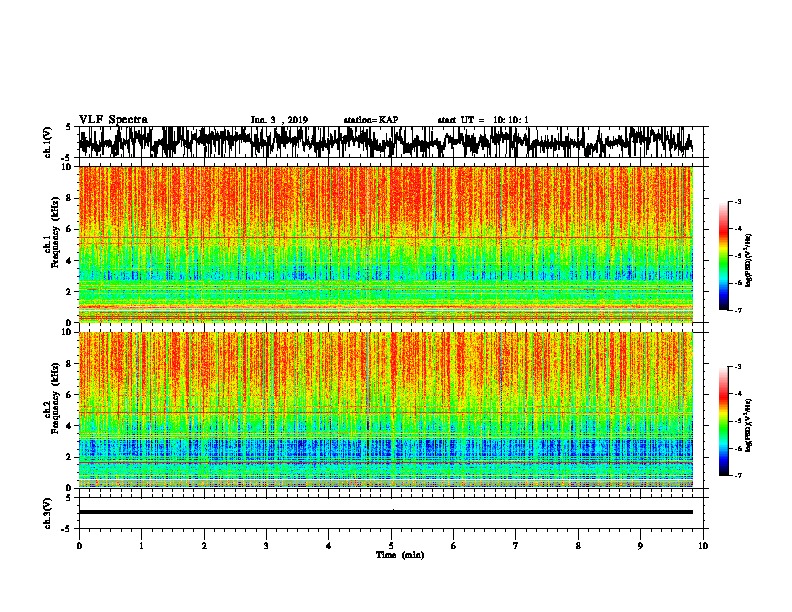Click the "-7" label on ch.2 color bar
This screenshot has height=612, width=792.
coord(738,475)
